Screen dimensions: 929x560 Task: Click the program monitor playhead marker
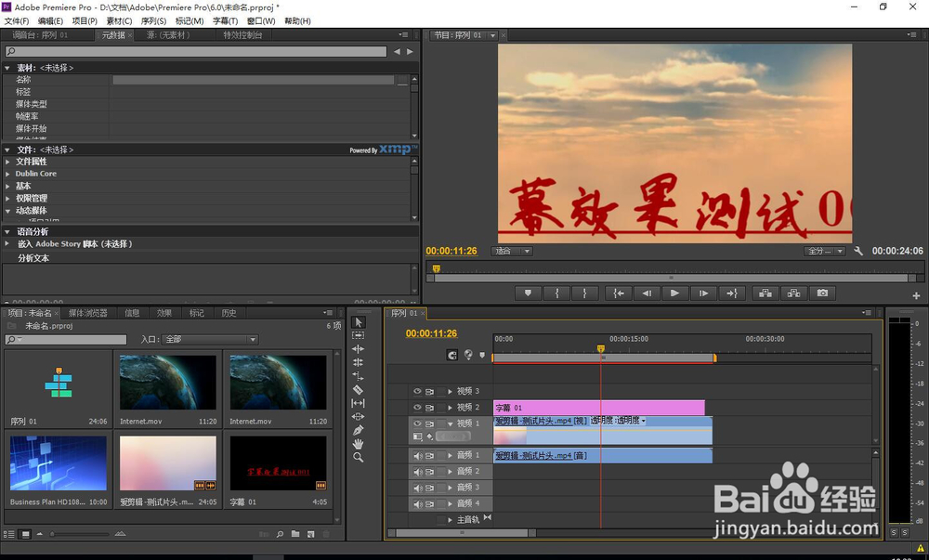(x=437, y=268)
